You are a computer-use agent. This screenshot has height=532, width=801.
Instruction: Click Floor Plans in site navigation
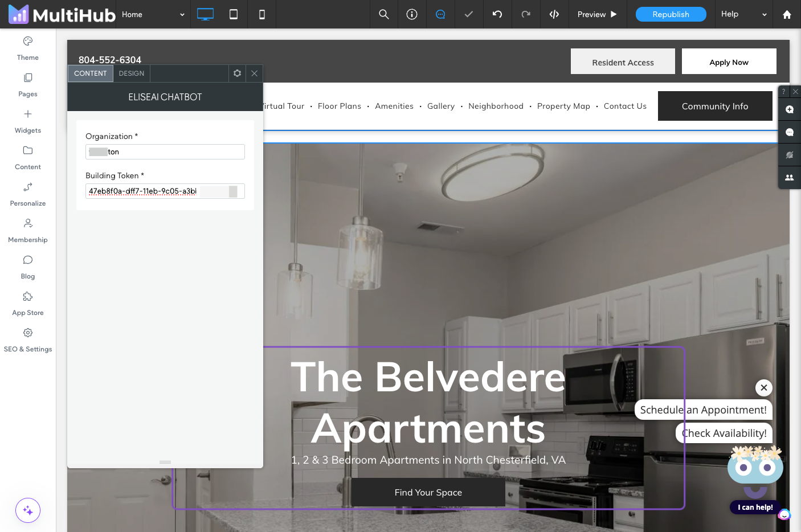(x=340, y=106)
